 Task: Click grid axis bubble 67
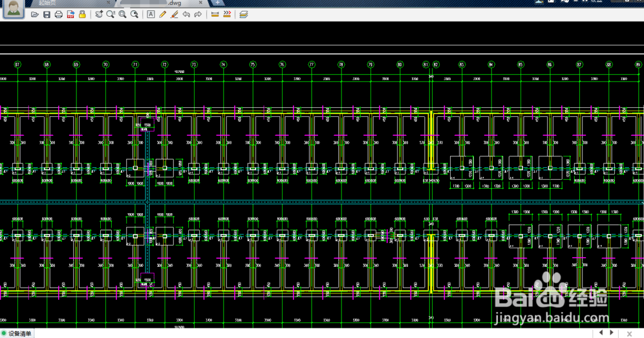17,65
